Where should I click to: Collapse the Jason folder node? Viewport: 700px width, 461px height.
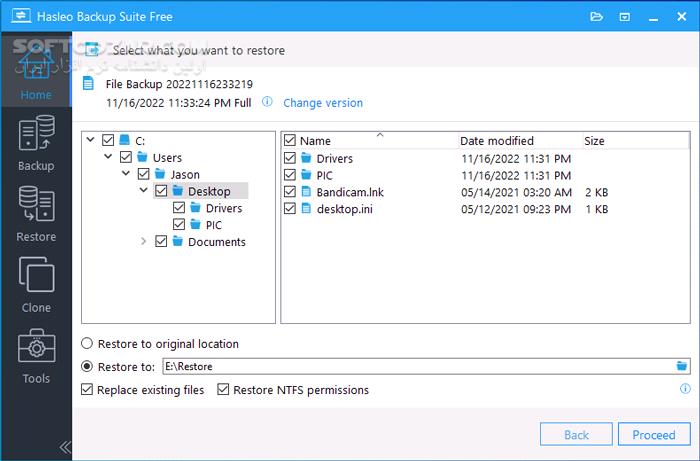(x=126, y=173)
